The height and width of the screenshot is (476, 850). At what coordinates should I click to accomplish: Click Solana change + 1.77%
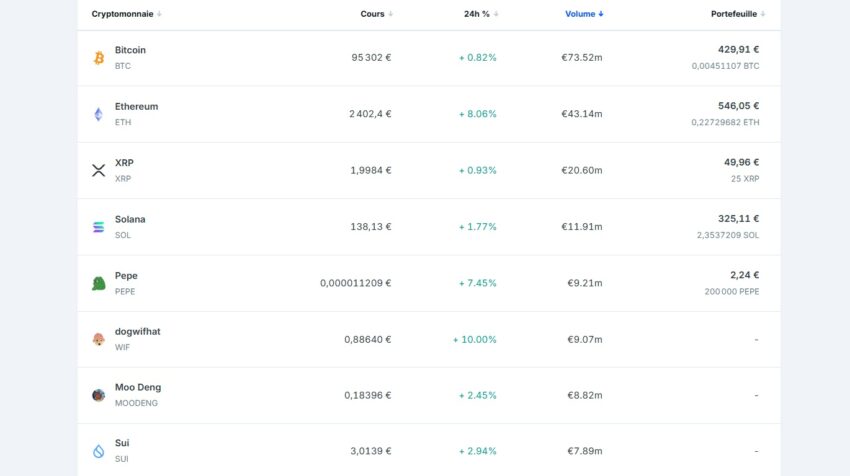tap(478, 227)
